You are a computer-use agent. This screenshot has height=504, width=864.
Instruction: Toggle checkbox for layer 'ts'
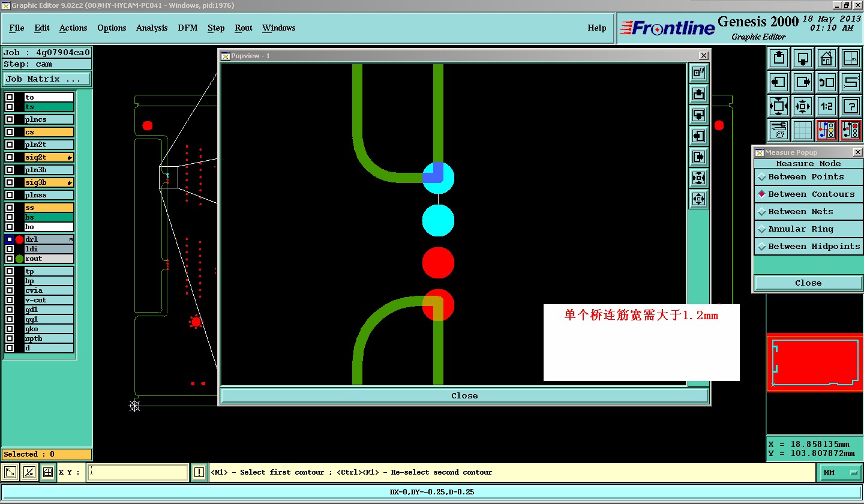click(x=10, y=107)
